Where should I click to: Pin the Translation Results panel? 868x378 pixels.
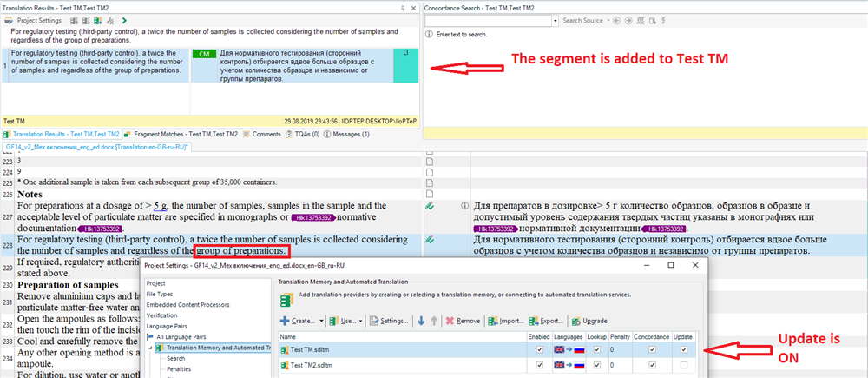403,9
